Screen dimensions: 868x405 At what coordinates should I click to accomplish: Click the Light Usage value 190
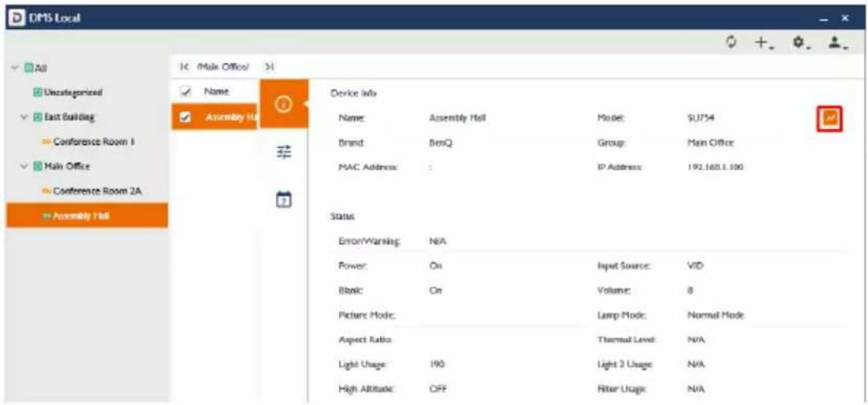click(438, 364)
